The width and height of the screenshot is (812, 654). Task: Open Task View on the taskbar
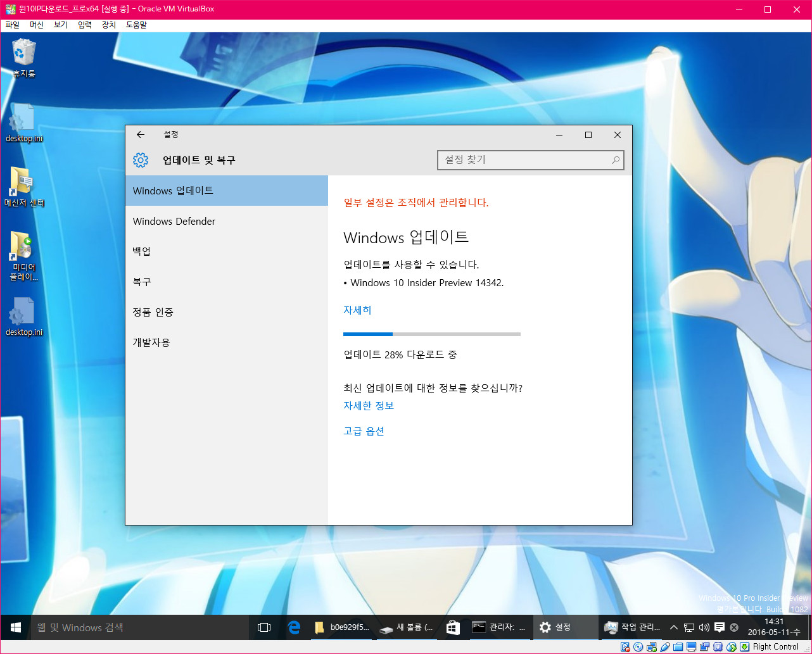tap(263, 627)
